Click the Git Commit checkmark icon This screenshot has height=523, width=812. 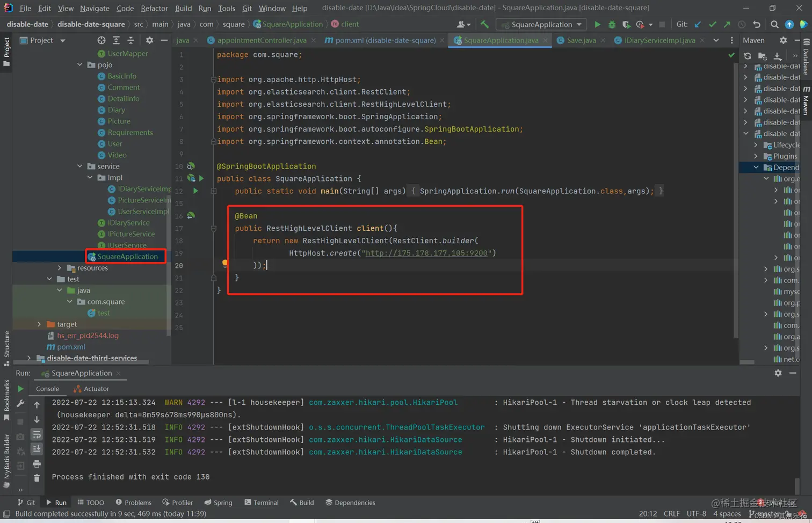tap(712, 24)
